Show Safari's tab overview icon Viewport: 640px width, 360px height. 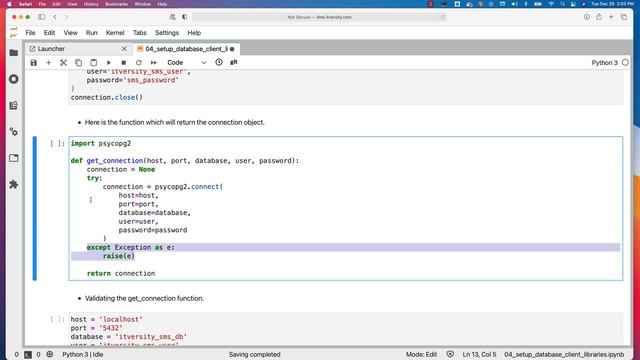(624, 17)
